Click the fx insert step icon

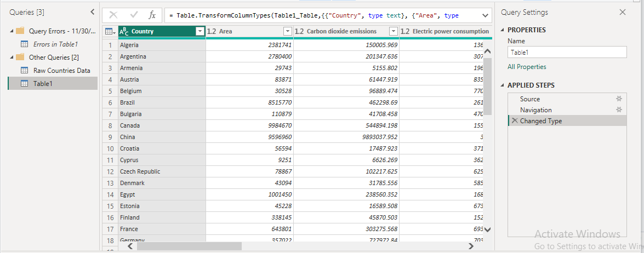pyautogui.click(x=152, y=15)
